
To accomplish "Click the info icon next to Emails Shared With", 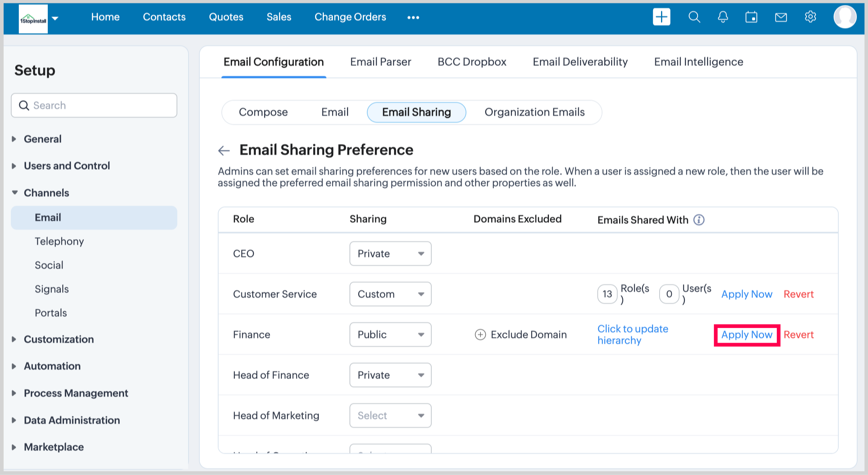I will (699, 220).
